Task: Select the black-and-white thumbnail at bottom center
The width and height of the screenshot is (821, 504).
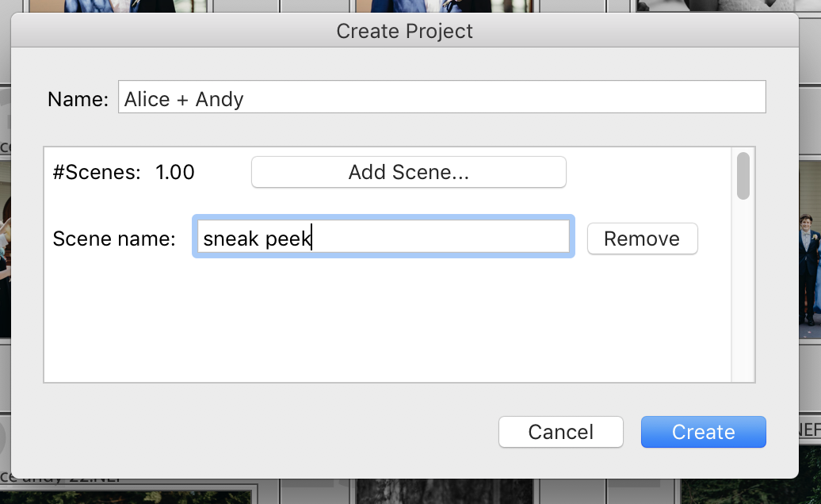Action: 444,491
